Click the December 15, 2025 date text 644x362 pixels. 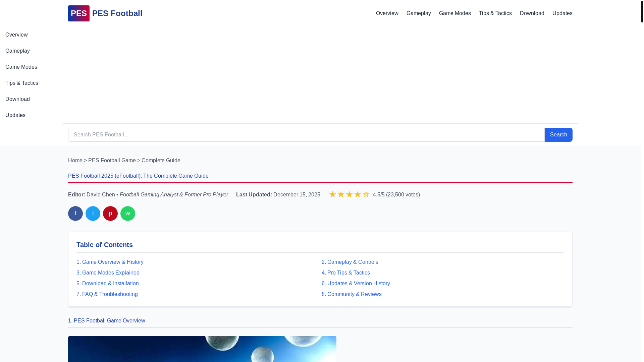click(297, 195)
